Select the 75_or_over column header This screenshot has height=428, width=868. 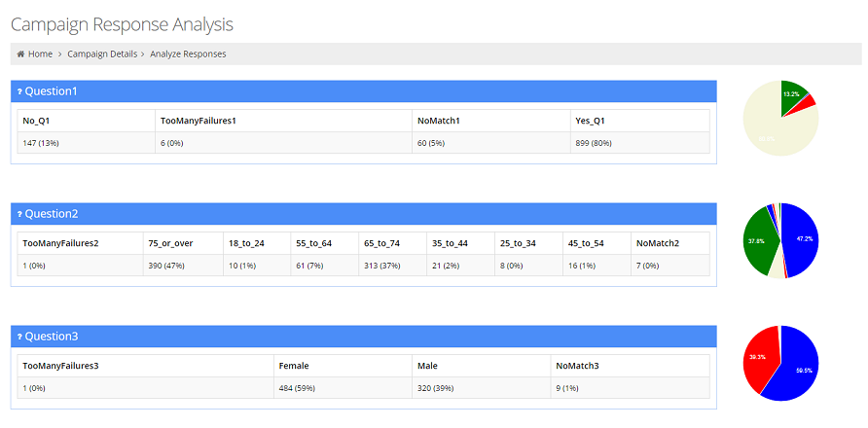coord(170,243)
